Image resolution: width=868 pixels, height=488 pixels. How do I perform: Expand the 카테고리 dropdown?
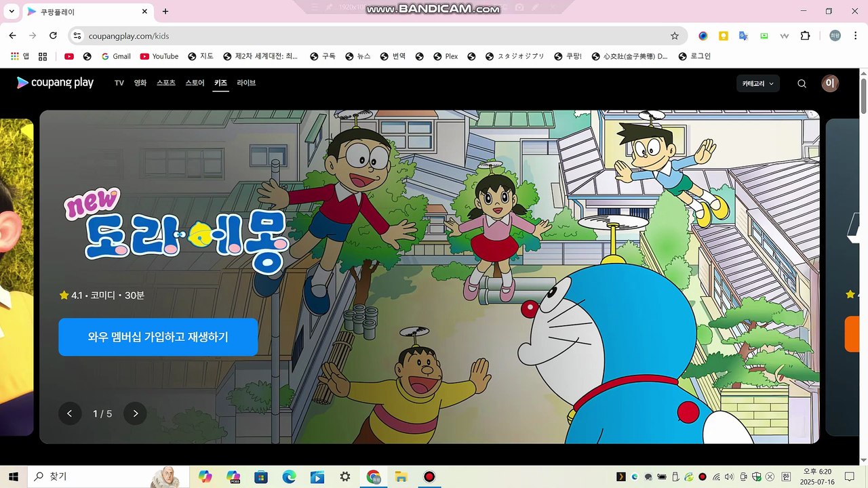(x=758, y=83)
